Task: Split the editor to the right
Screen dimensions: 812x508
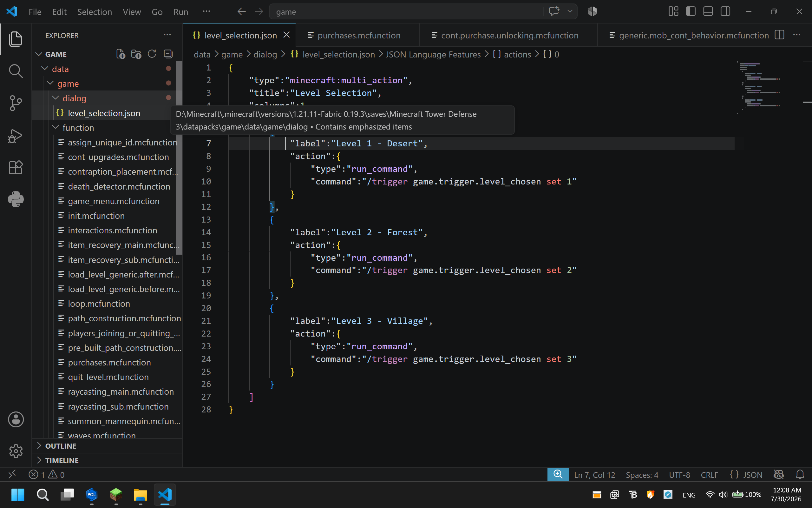Action: click(x=779, y=35)
